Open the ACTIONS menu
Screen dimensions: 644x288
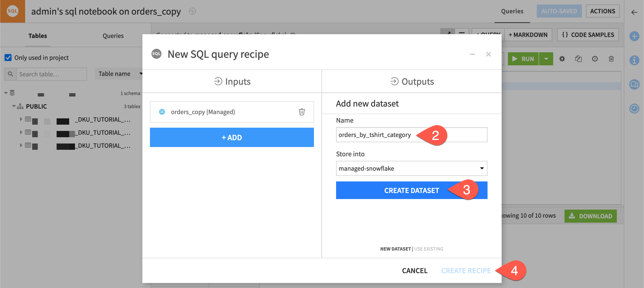click(603, 11)
